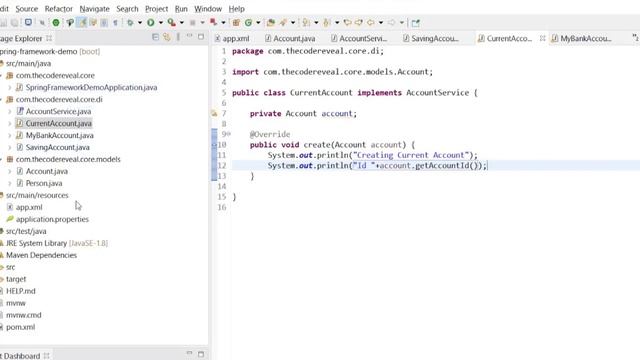Expand the CurrentAccount.java tree arrow
Viewport: 640px width, 360px height.
pos(10,123)
